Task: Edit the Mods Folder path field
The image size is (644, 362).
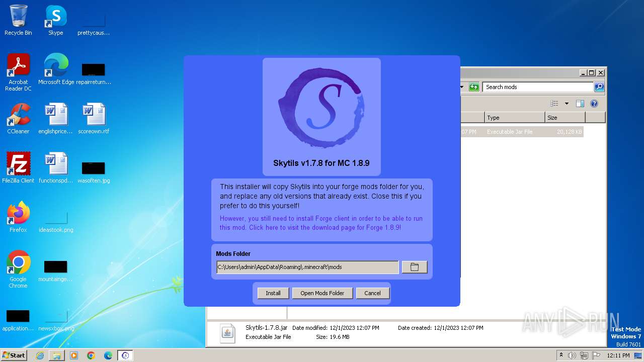Action: [x=307, y=267]
